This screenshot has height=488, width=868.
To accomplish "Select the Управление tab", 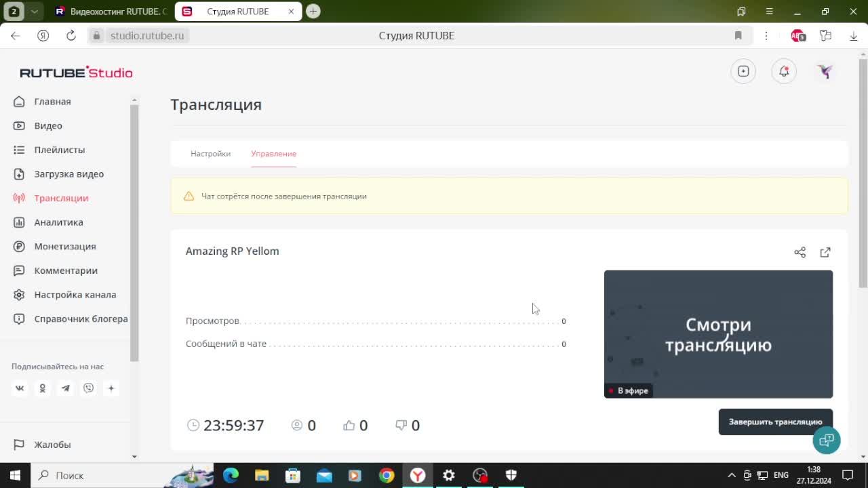I will click(273, 154).
